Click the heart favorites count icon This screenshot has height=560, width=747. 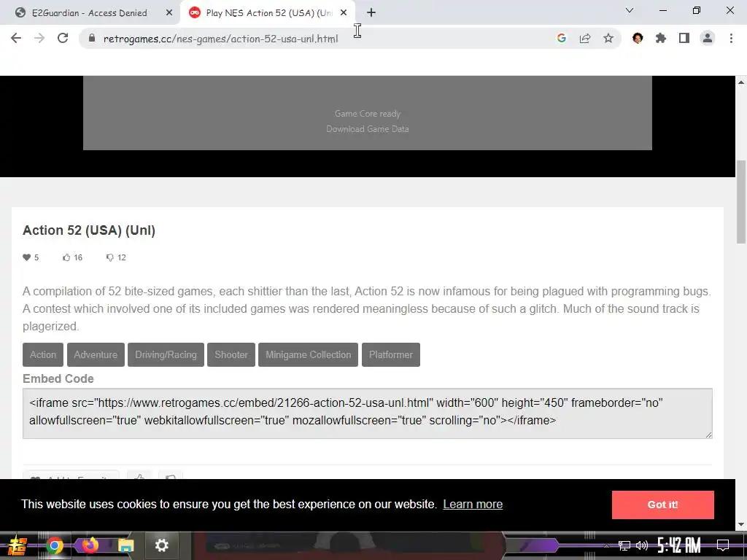pyautogui.click(x=27, y=257)
